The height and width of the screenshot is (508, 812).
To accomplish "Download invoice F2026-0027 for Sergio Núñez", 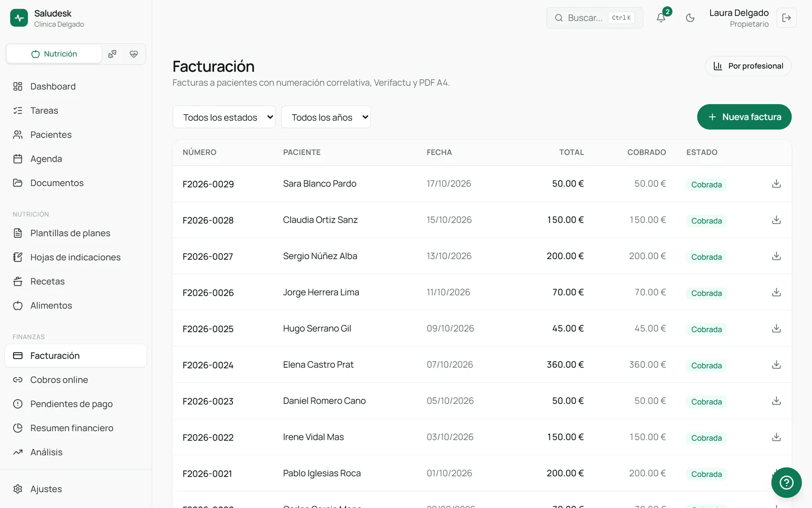I will (776, 256).
